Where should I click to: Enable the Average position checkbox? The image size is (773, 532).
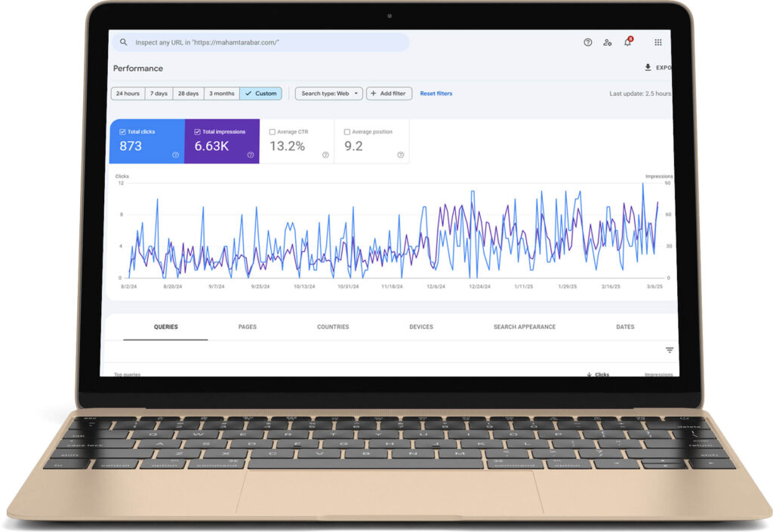pos(346,132)
